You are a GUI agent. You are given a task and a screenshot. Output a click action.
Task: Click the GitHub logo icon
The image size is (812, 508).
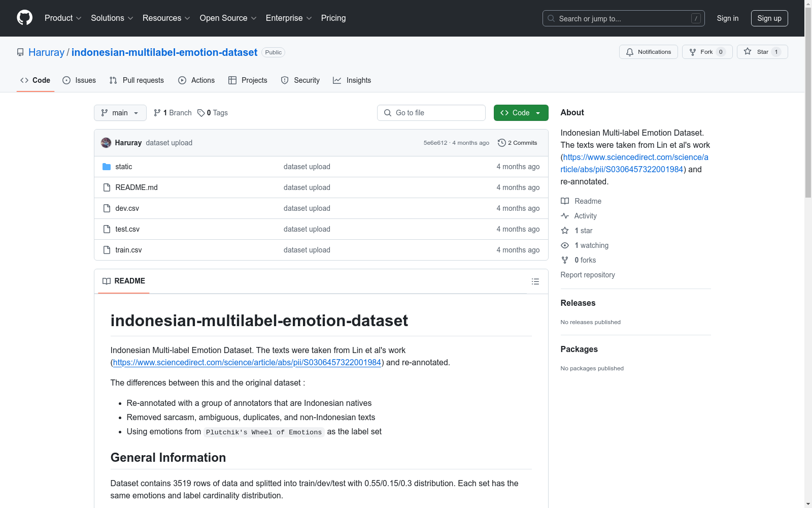tap(24, 18)
